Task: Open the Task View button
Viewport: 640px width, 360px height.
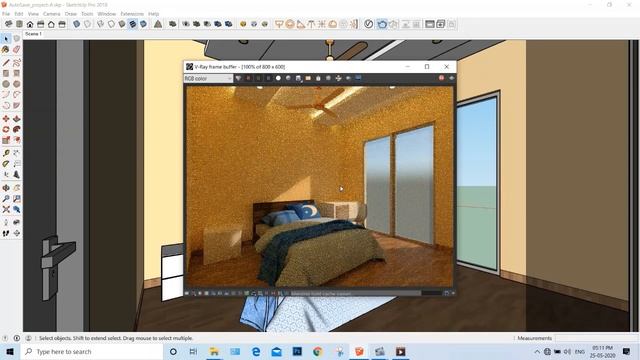Action: (x=193, y=351)
